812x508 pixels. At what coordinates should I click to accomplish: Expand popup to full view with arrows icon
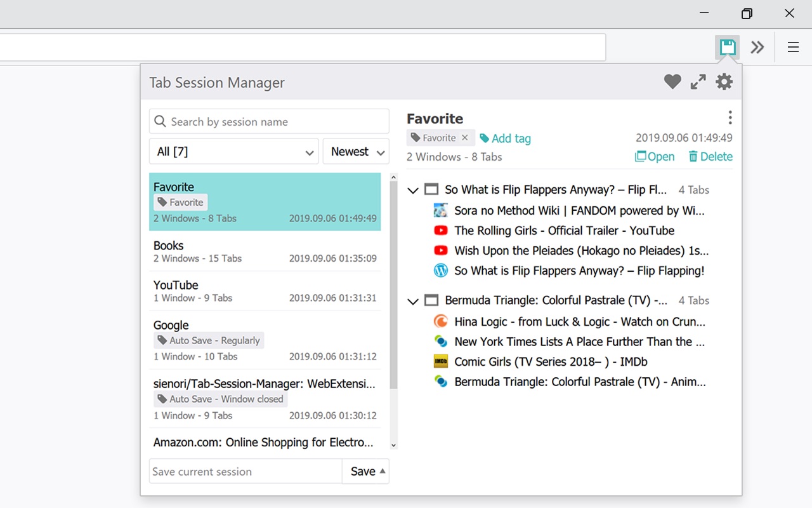(698, 81)
